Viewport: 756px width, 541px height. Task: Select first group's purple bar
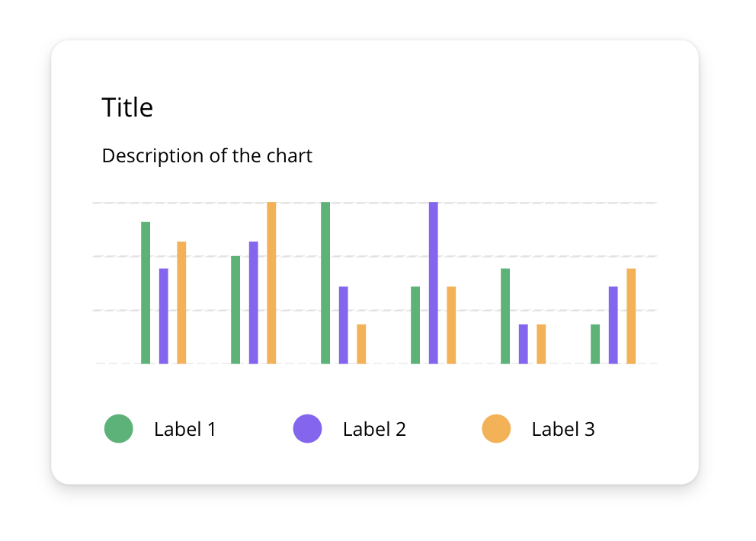pyautogui.click(x=163, y=315)
